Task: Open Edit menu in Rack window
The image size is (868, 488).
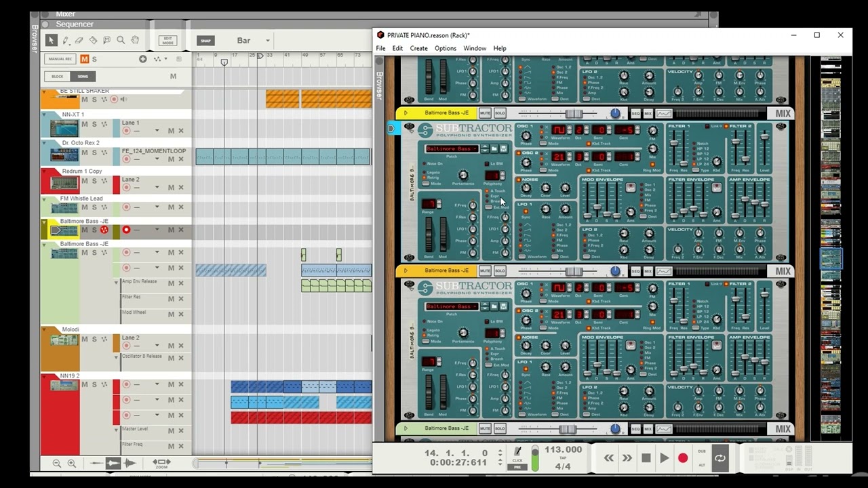Action: coord(397,48)
